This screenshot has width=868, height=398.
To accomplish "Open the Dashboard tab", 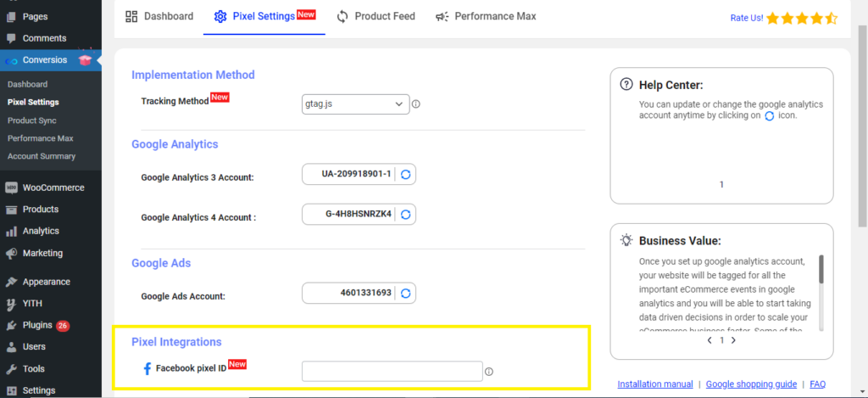I will (159, 17).
